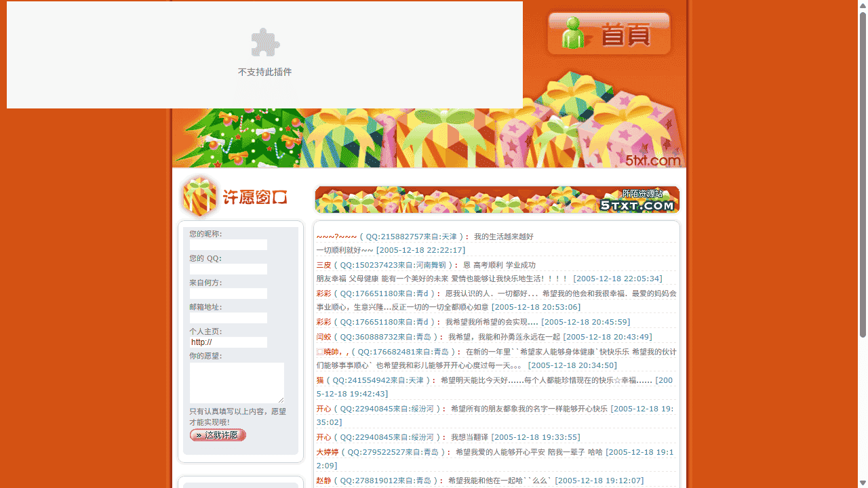Click the puzzle piece plugin icon
The image size is (868, 488).
click(265, 43)
